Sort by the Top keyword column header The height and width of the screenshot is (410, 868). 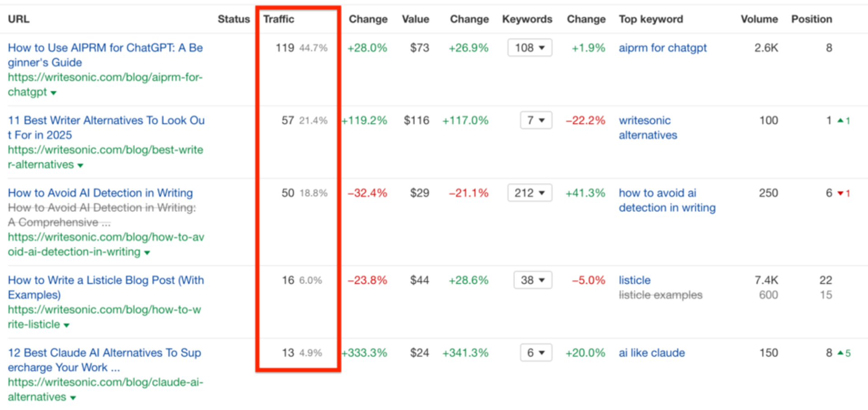tap(651, 19)
